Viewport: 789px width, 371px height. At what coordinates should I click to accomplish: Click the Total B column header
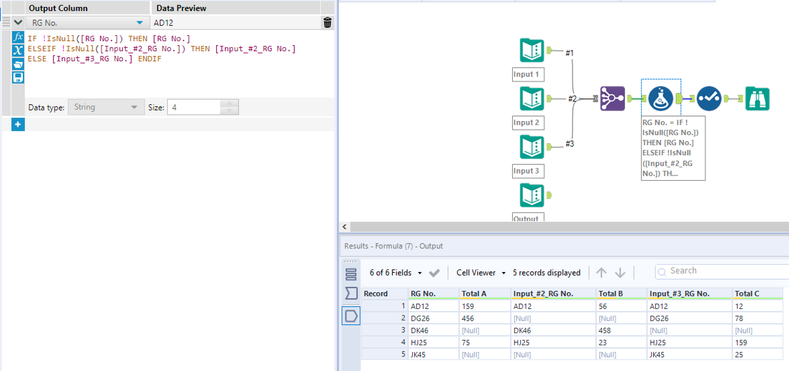[621, 293]
